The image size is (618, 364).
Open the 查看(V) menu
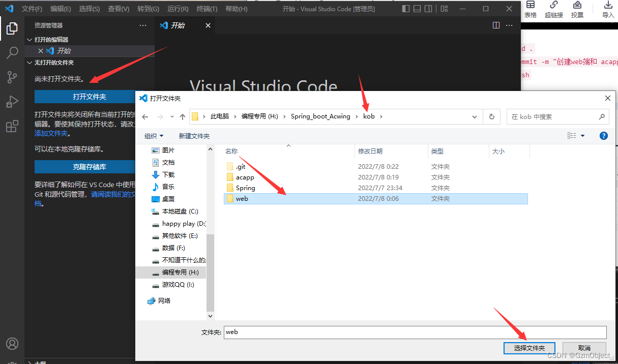tap(119, 9)
